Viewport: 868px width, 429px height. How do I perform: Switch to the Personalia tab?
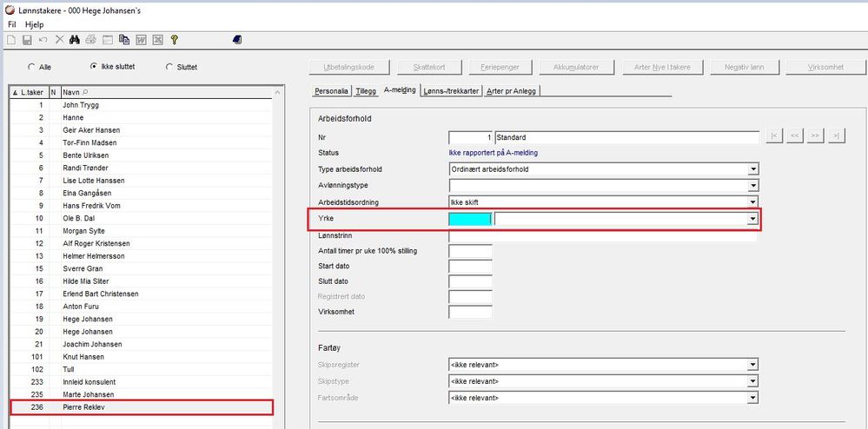(x=331, y=91)
